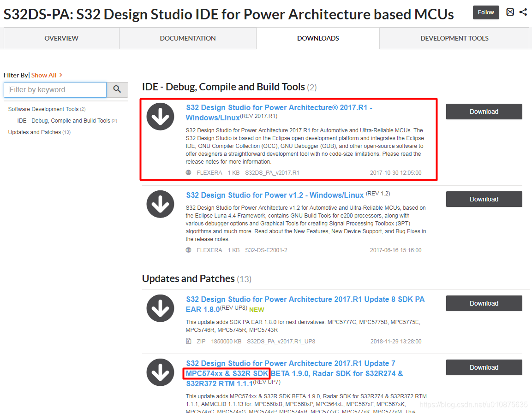Click the globe icon beside FLEXERA for S32DS_PA_v2017.R1
Image resolution: width=532 pixels, height=413 pixels.
(x=189, y=172)
